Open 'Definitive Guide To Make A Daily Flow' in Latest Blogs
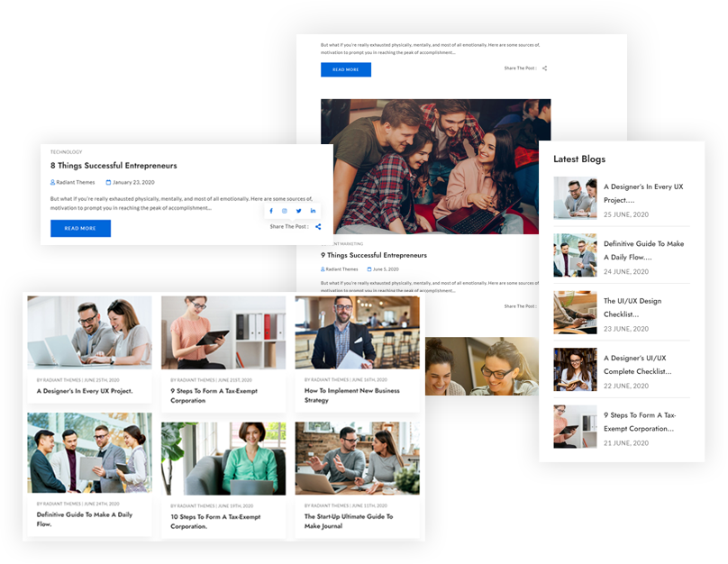This screenshot has height=564, width=728. 643,250
